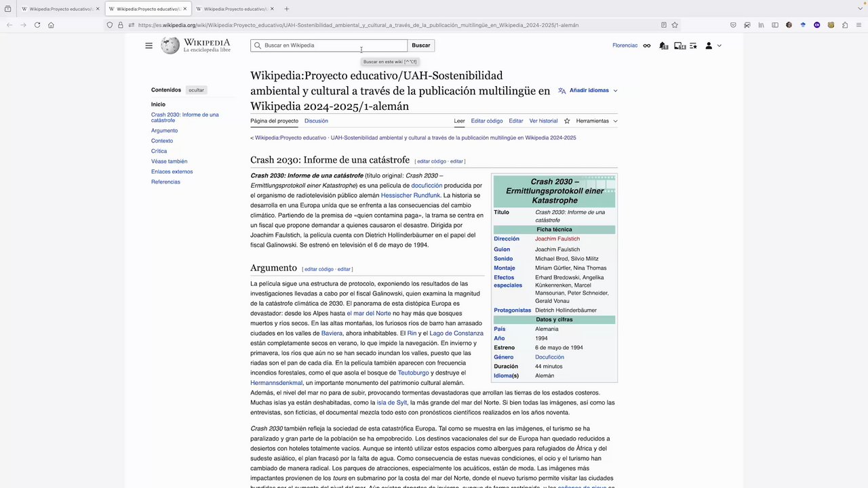Bookmark this page with the star

coord(675,25)
